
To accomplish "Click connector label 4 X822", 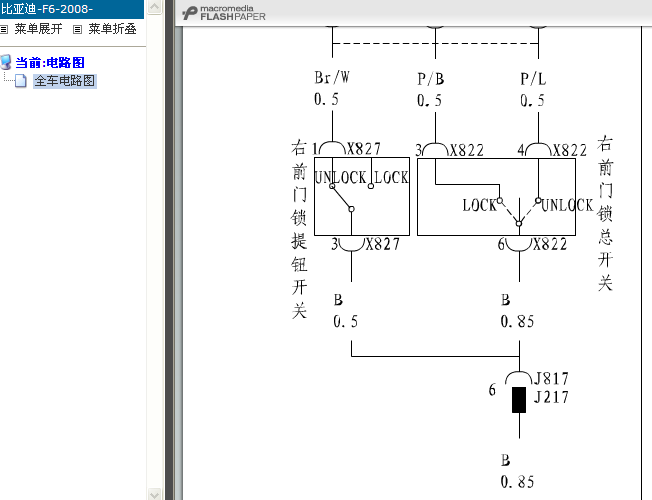I will point(552,150).
